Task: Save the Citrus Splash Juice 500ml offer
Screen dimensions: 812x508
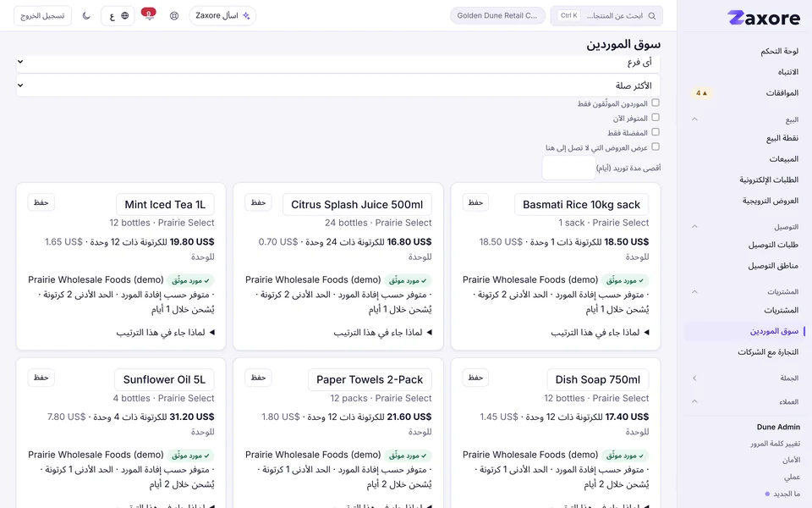Action: point(258,202)
